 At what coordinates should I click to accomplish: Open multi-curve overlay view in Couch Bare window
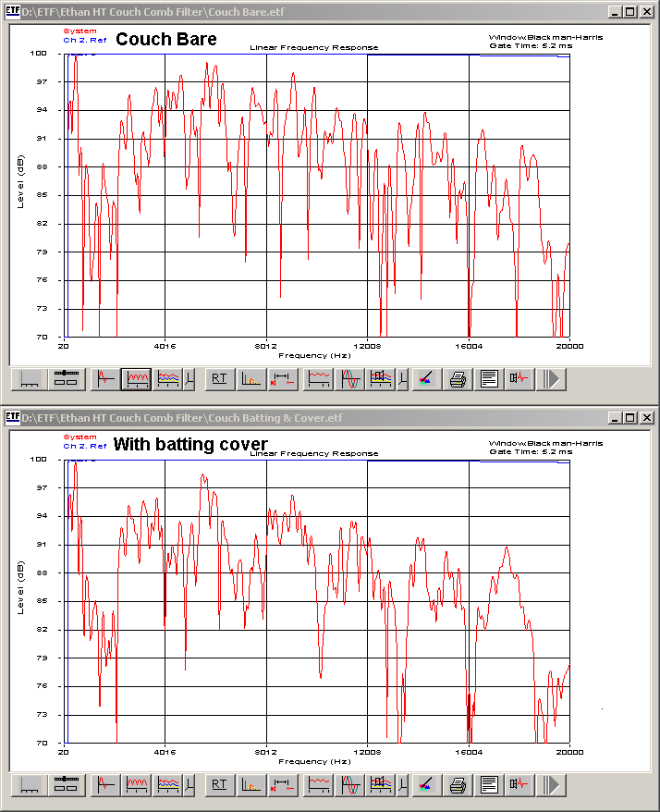[168, 379]
